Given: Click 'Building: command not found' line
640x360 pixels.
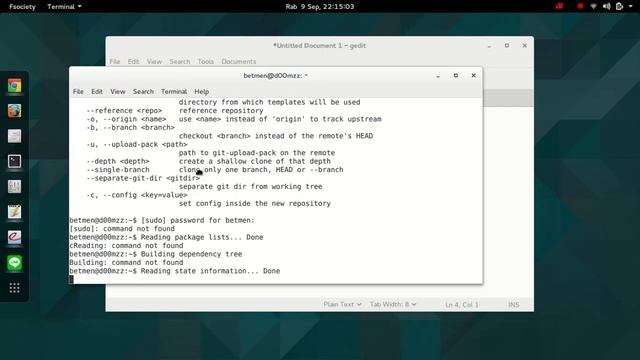Looking at the screenshot, I should coord(126,262).
